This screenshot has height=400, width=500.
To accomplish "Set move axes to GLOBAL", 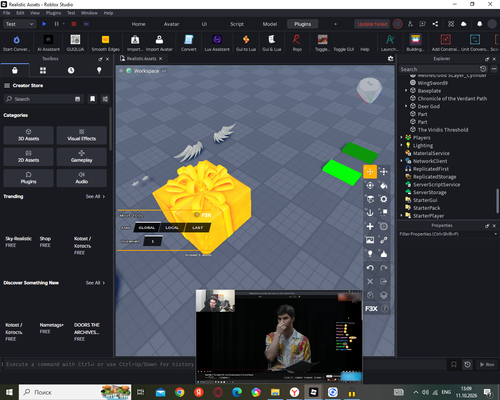I will pyautogui.click(x=147, y=228).
